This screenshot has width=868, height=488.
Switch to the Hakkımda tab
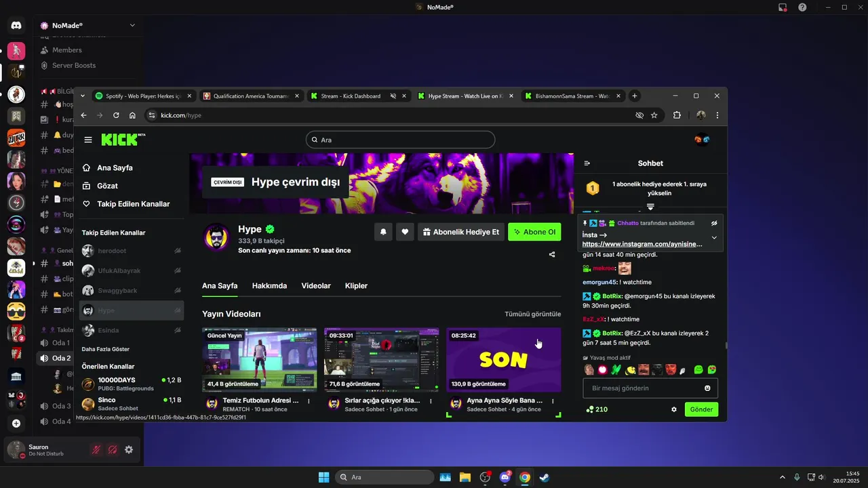click(269, 286)
